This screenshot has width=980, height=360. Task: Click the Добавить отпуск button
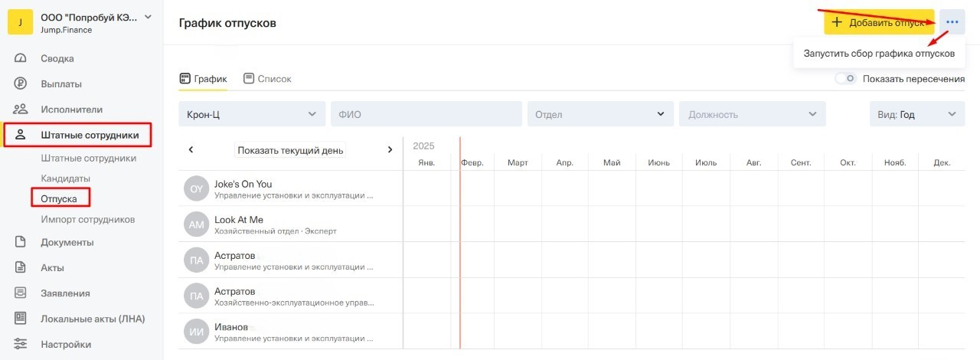[878, 22]
